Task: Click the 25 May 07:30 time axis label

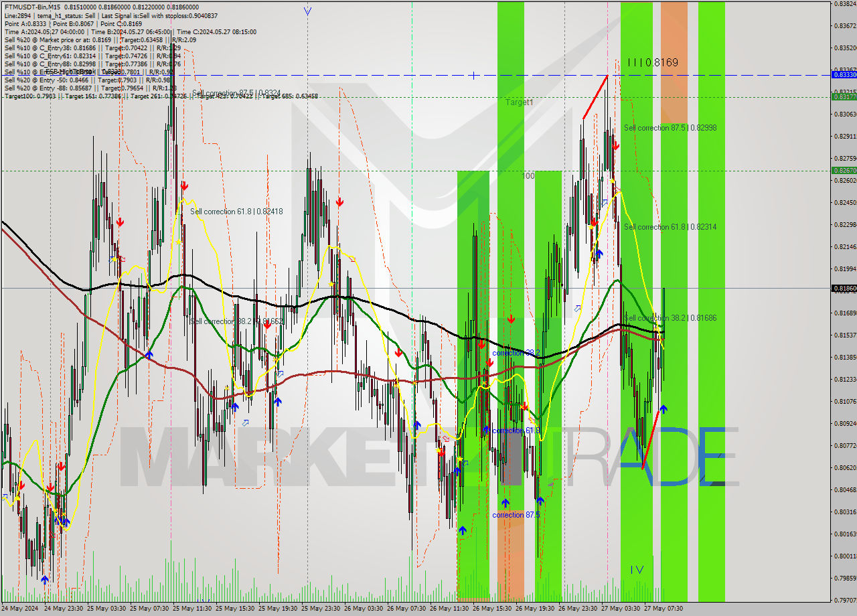Action: (150, 609)
